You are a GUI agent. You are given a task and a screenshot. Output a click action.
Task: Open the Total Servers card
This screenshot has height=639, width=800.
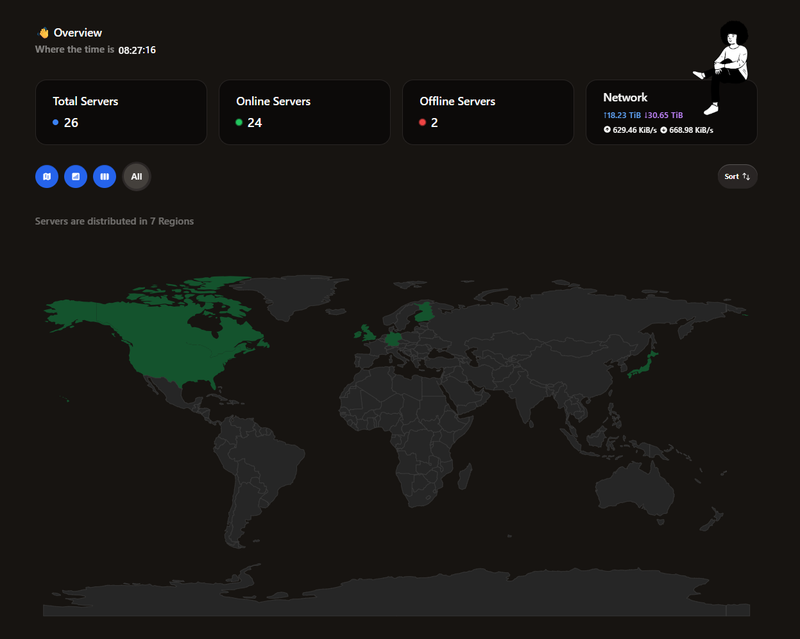coord(120,112)
